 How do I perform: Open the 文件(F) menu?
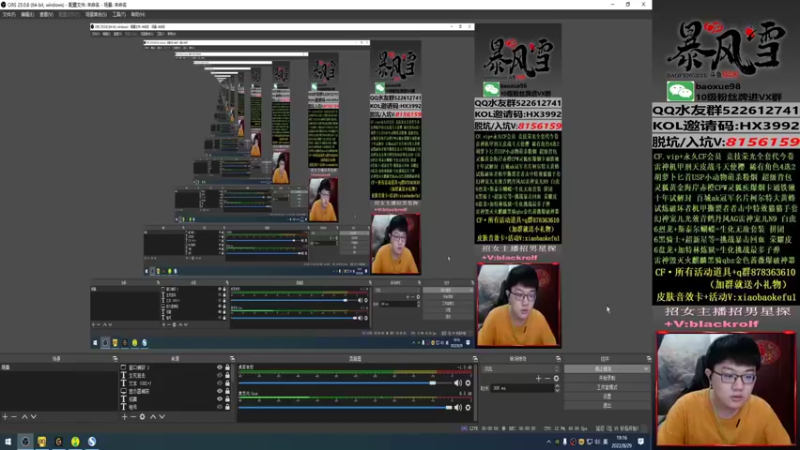pyautogui.click(x=9, y=14)
